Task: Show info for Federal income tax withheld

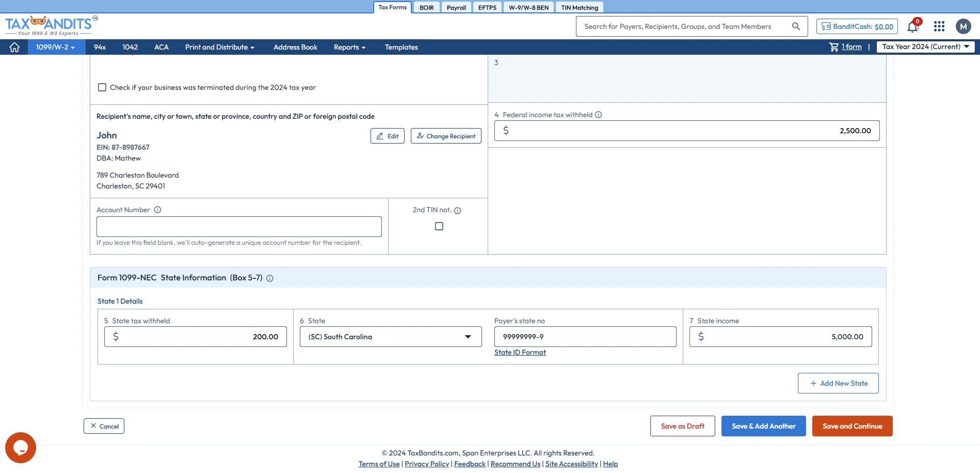Action: [598, 115]
